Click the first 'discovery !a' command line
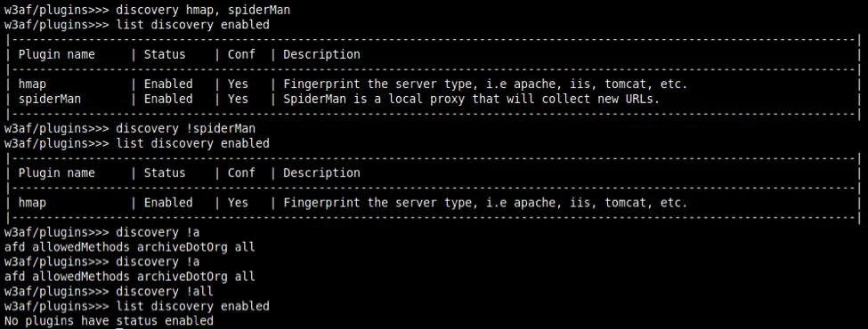 click(101, 232)
